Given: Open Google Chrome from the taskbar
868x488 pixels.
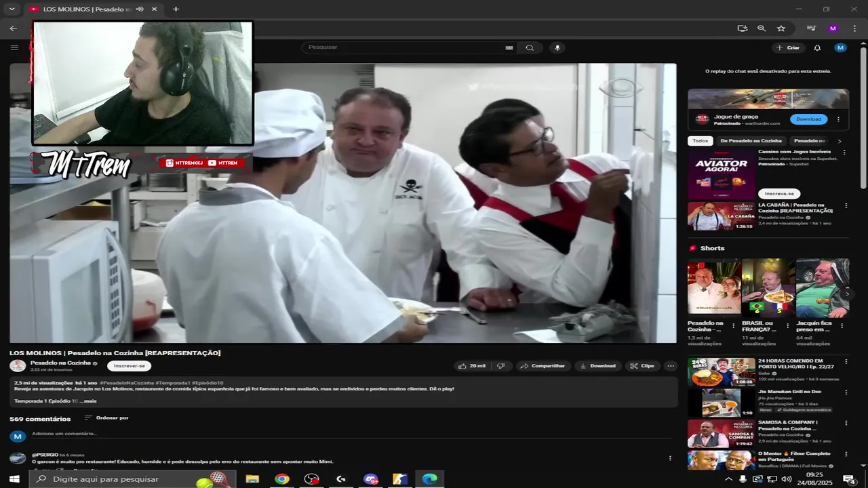Looking at the screenshot, I should click(x=282, y=479).
